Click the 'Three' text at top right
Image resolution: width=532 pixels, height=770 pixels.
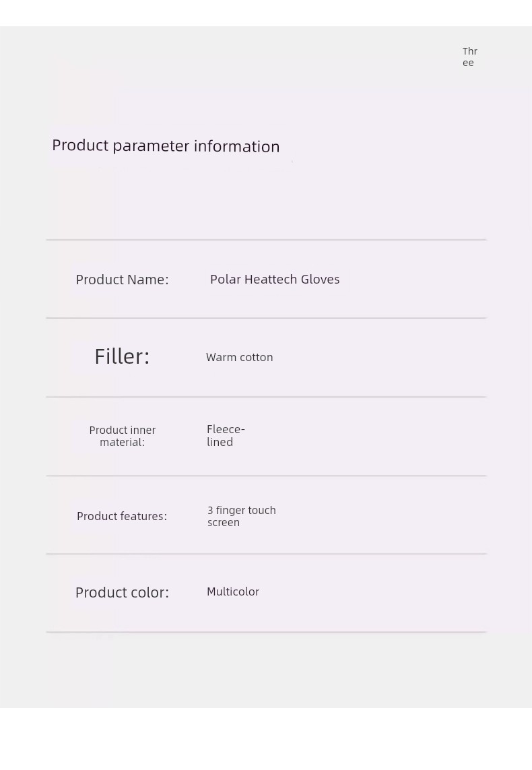coord(469,57)
